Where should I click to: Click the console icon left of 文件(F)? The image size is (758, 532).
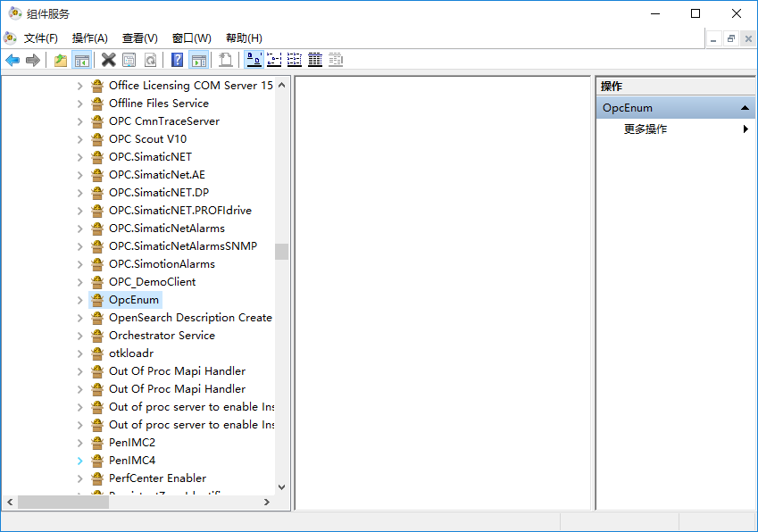pyautogui.click(x=10, y=37)
